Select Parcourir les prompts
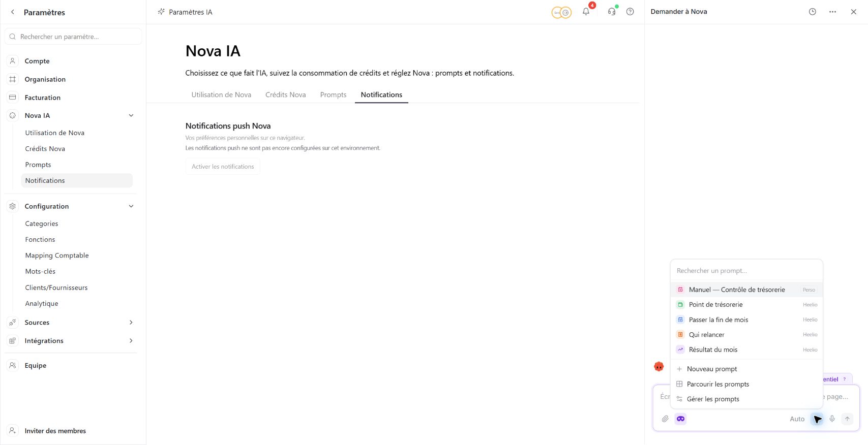This screenshot has height=445, width=868. (x=746, y=384)
